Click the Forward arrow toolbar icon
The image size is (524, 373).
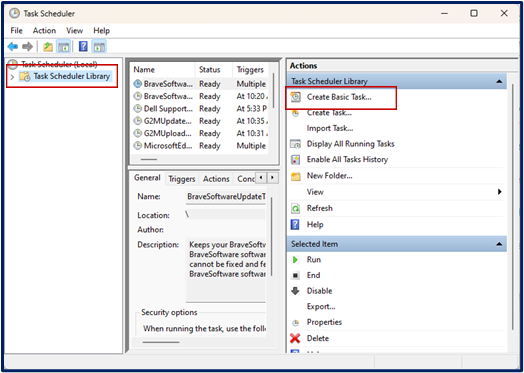coord(27,46)
